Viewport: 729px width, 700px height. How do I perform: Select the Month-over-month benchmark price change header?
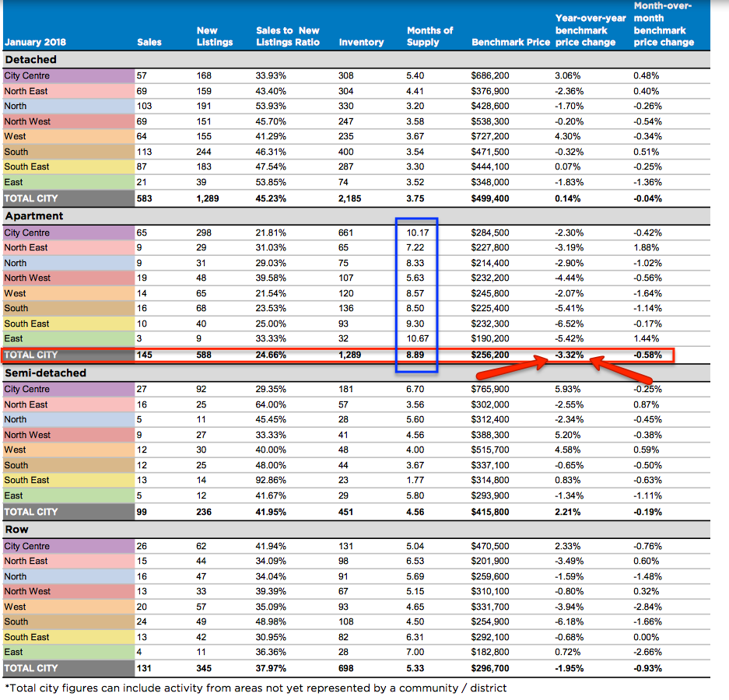point(664,24)
